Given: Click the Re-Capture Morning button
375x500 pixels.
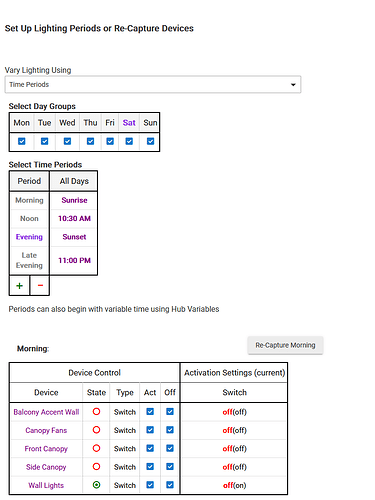Looking at the screenshot, I should pyautogui.click(x=285, y=345).
